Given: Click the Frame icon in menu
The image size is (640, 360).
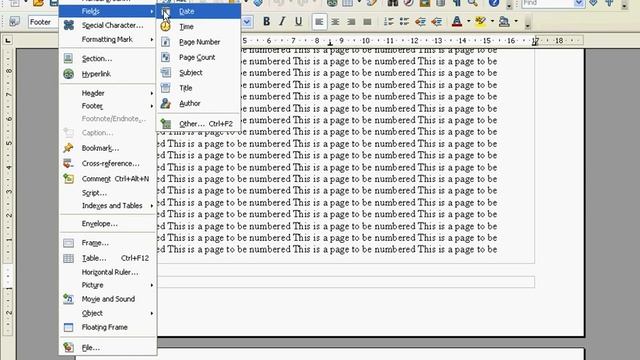Looking at the screenshot, I should point(69,243).
